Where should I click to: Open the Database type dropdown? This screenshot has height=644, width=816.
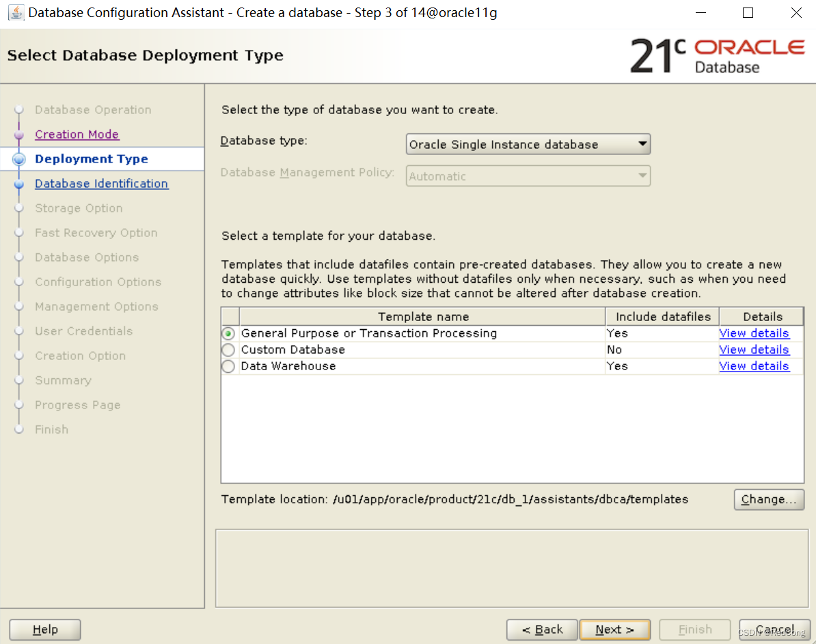pyautogui.click(x=528, y=144)
